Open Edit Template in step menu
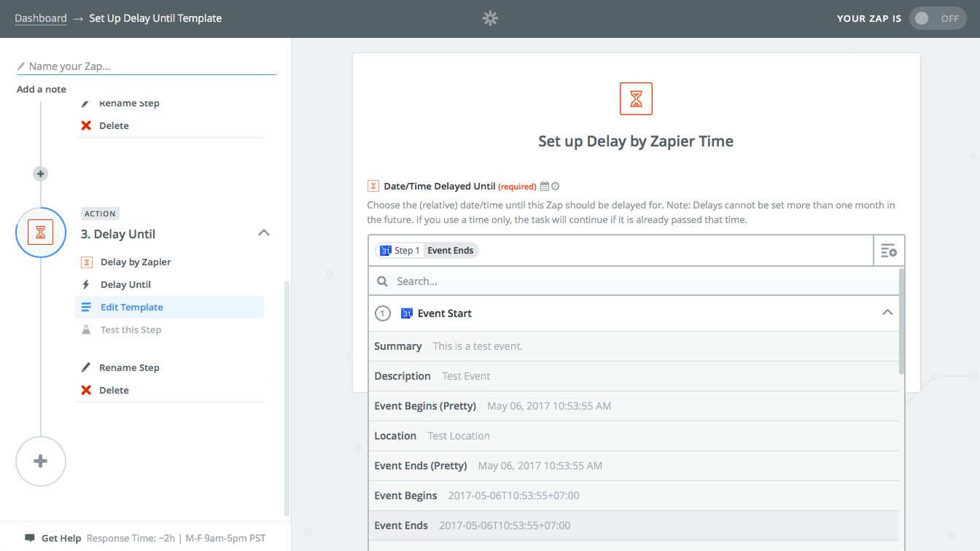The height and width of the screenshot is (551, 980). (x=132, y=307)
